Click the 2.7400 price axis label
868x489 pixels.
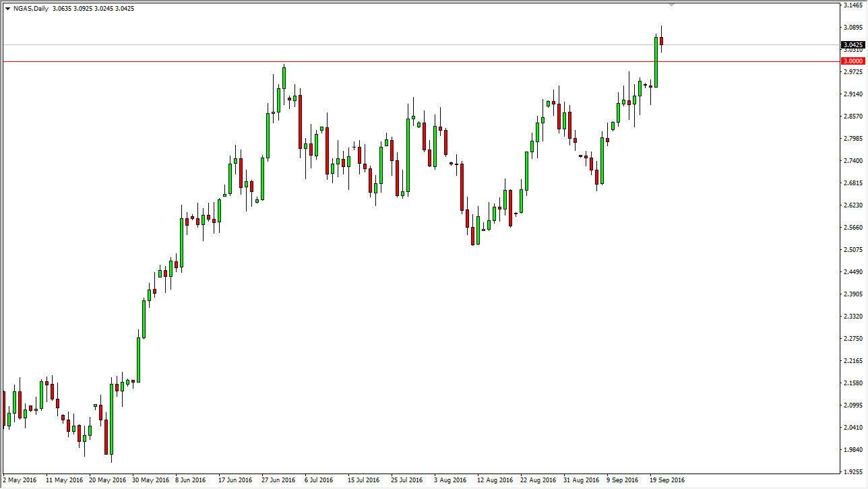tap(852, 160)
